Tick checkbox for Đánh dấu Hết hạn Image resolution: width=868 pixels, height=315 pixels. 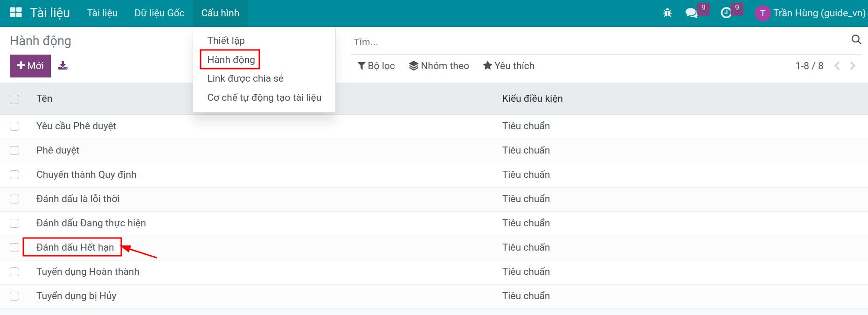point(14,247)
